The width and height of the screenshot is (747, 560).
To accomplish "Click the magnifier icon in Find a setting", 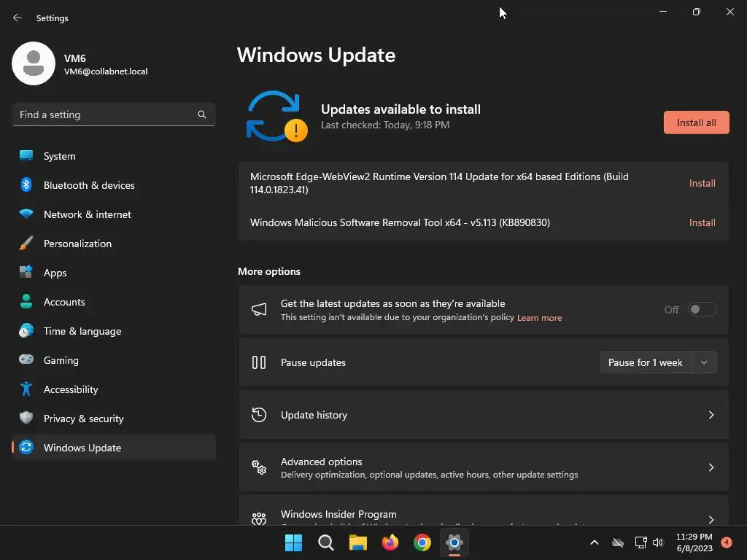I will point(202,114).
